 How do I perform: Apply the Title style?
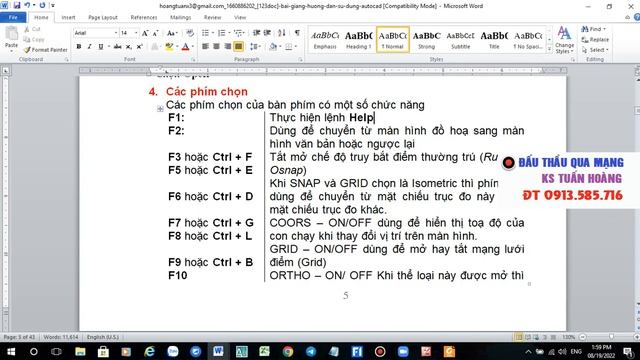pyautogui.click(x=494, y=40)
